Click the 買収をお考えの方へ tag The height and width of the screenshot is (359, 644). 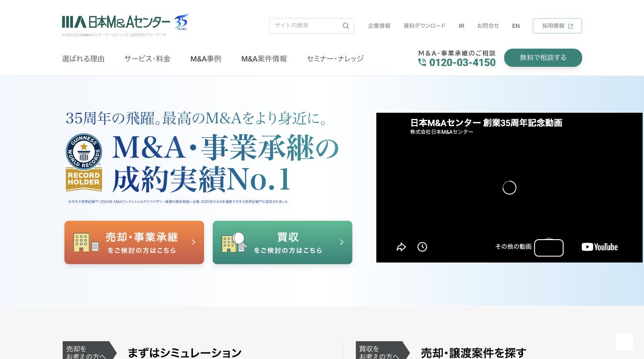pyautogui.click(x=383, y=350)
